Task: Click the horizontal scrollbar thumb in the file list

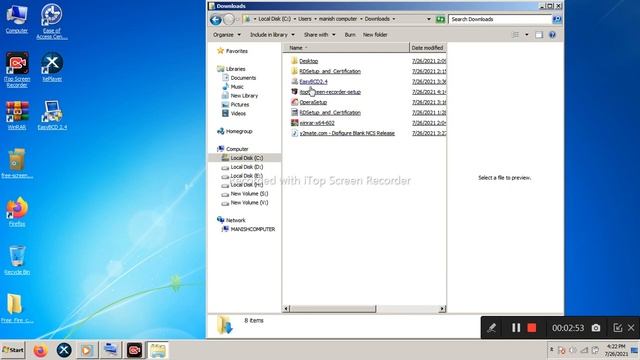Action: click(333, 309)
